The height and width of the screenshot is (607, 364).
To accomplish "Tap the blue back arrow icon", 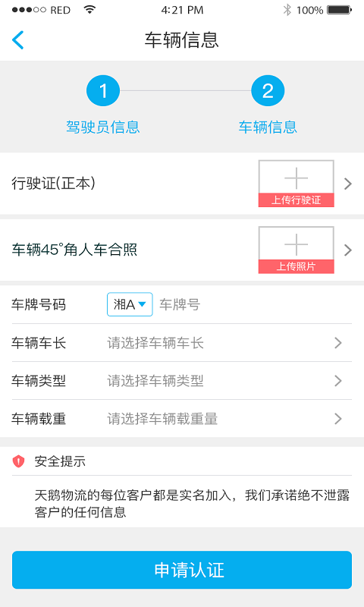I will click(18, 40).
